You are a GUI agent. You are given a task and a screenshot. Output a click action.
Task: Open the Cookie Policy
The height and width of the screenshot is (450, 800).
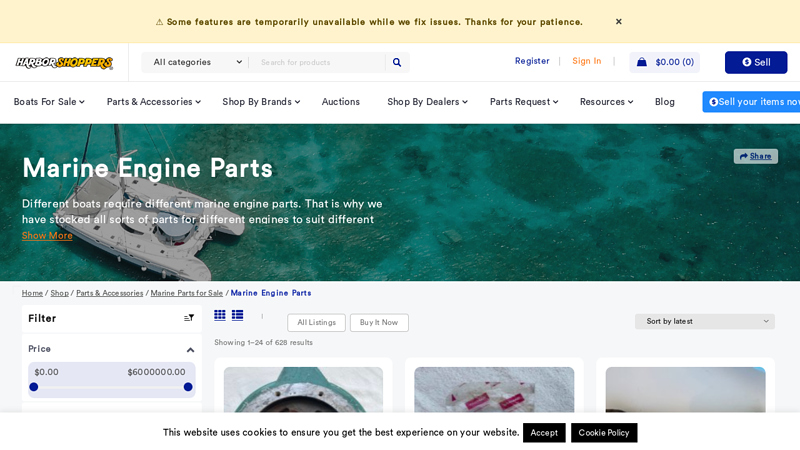pyautogui.click(x=604, y=433)
